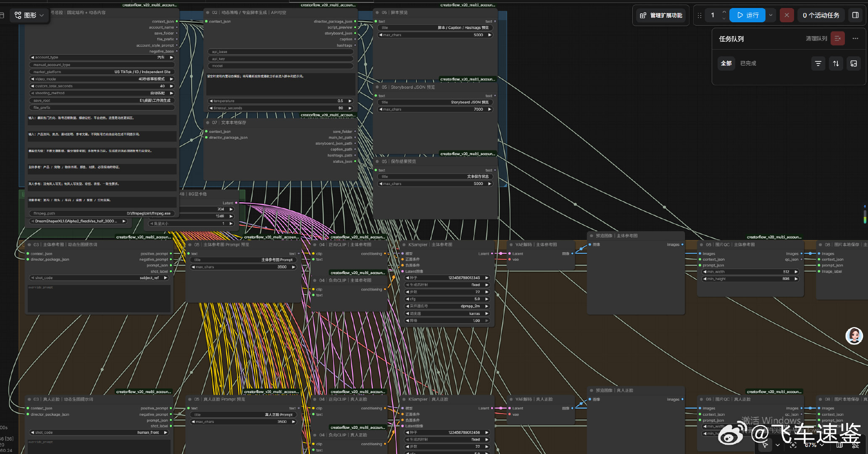
Task: Click the api_key input field
Action: click(x=281, y=59)
